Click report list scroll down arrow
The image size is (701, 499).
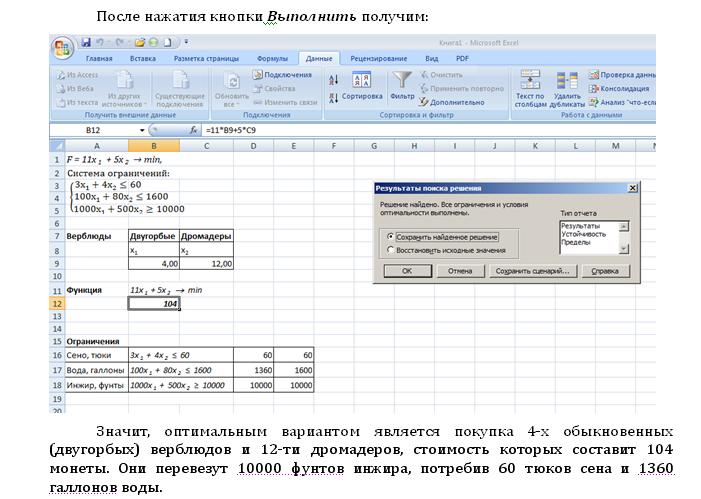click(624, 249)
